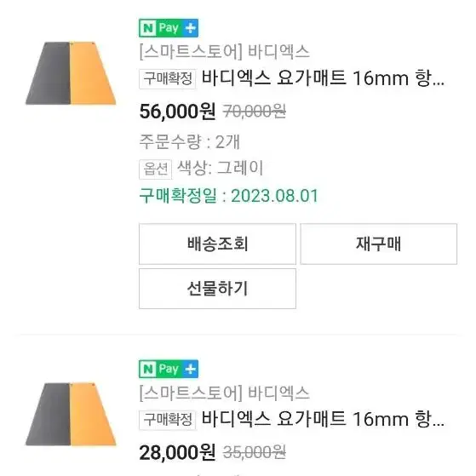Screen dimensions: 476x476
Task: Click the 배송조회 delivery tracking button
Action: (x=217, y=244)
